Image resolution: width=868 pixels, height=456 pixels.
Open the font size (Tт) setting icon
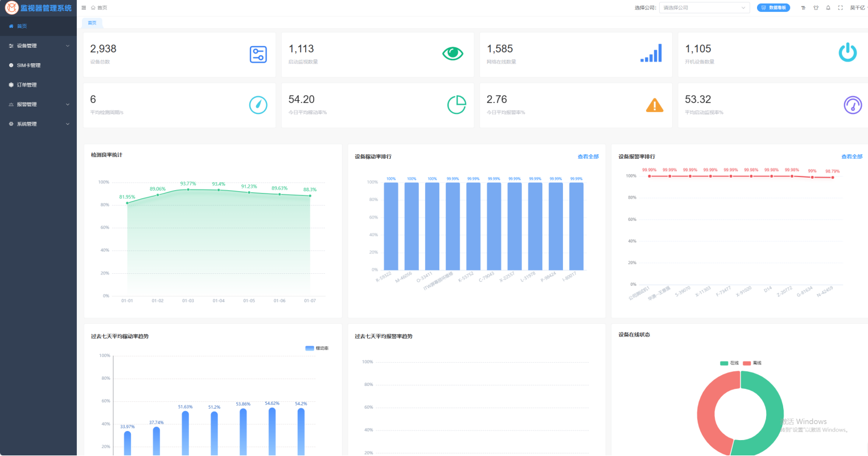point(803,8)
